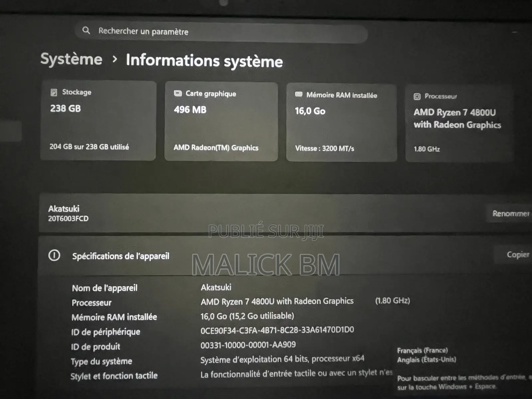This screenshot has width=532, height=399.
Task: Choose 'Anglais (États-Unis)' input language
Action: (427, 359)
